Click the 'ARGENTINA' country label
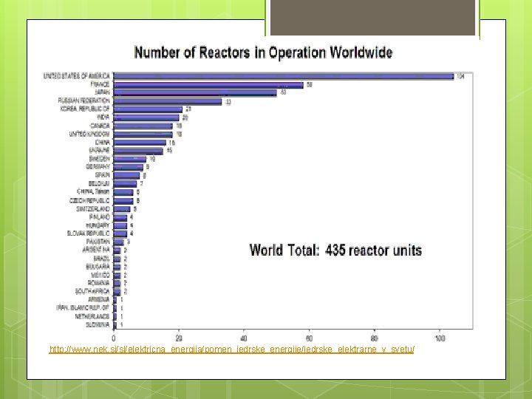The height and width of the screenshot is (399, 532). pos(96,250)
